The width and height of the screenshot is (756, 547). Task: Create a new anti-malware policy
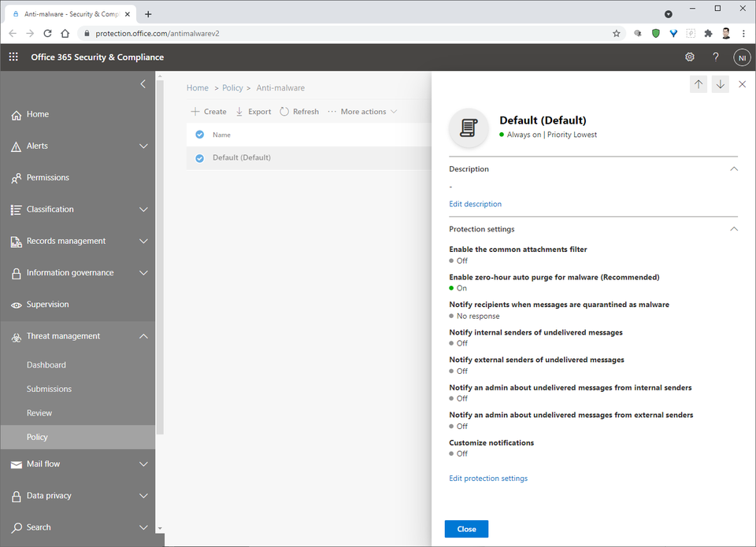(x=208, y=111)
